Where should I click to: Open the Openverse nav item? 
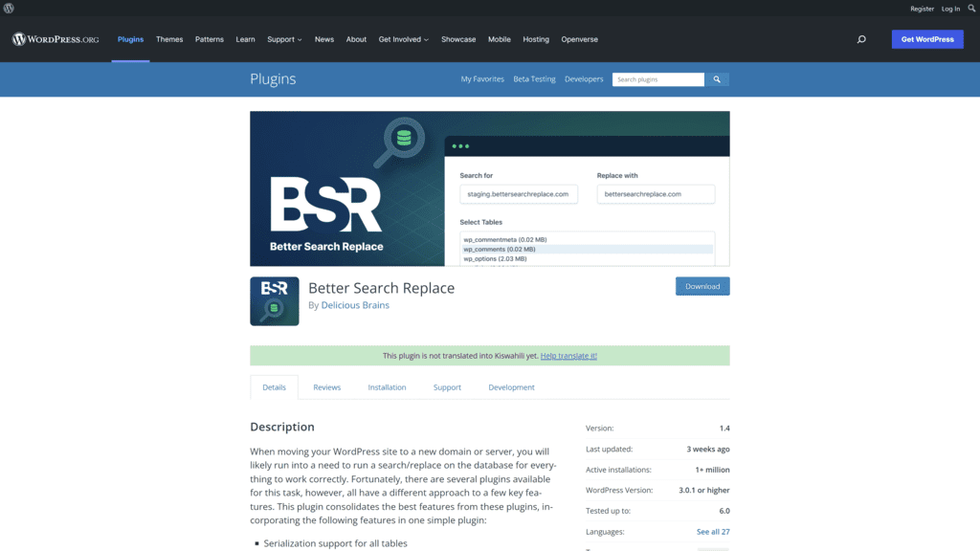tap(579, 39)
